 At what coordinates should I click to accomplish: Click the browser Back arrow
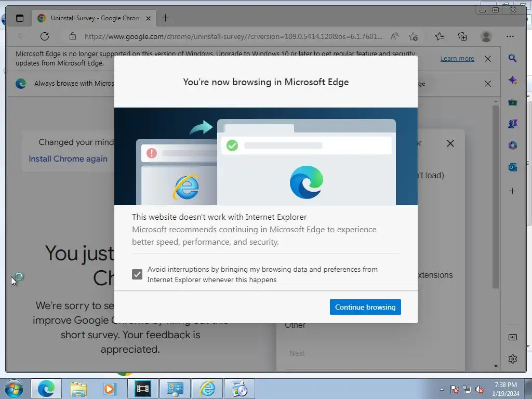[x=22, y=36]
